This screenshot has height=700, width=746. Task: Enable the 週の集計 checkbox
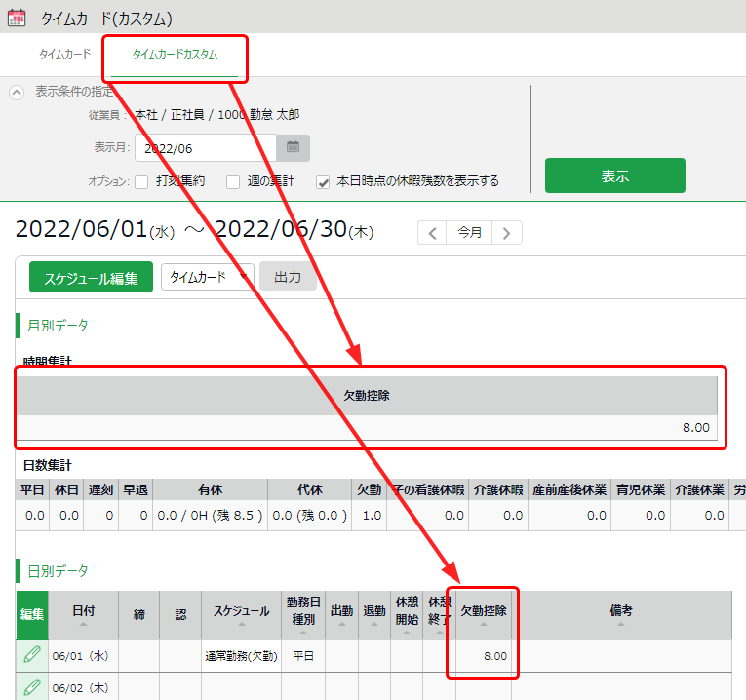pos(233,181)
